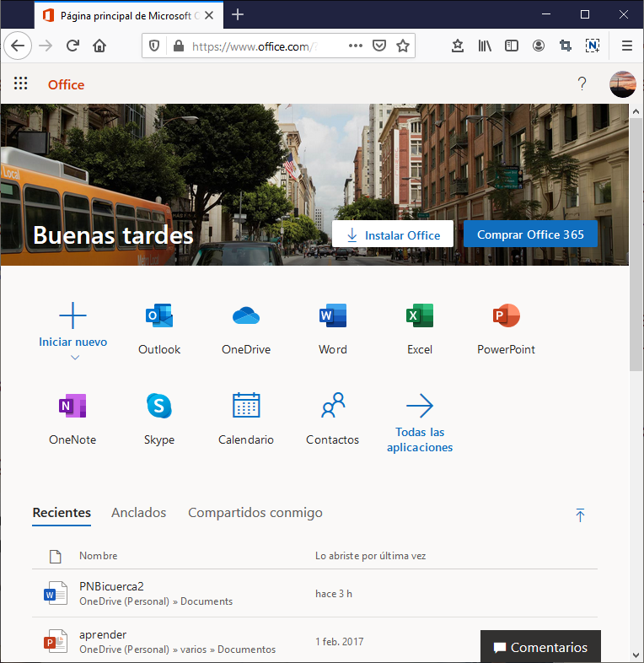The height and width of the screenshot is (663, 644).
Task: Click the crop screenshot toolbar icon
Action: pos(566,46)
